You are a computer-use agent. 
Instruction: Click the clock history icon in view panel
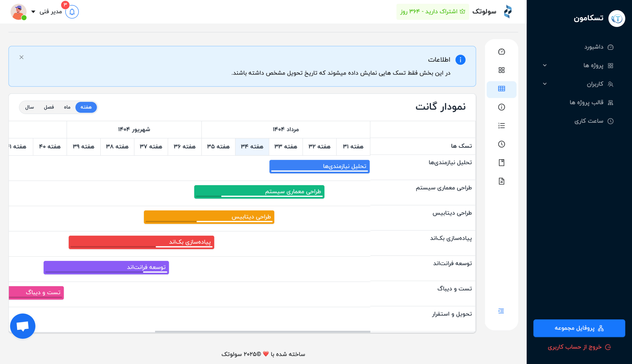click(x=502, y=144)
